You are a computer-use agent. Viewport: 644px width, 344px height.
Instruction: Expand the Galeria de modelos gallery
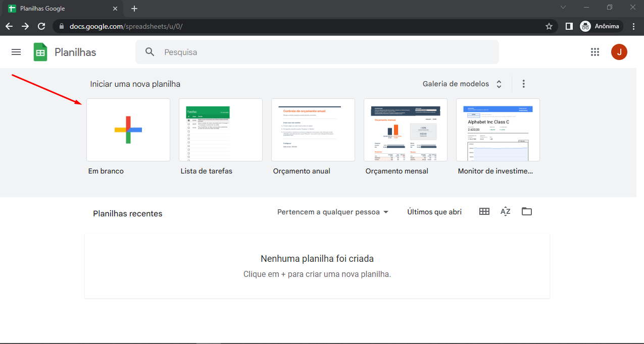coord(462,84)
